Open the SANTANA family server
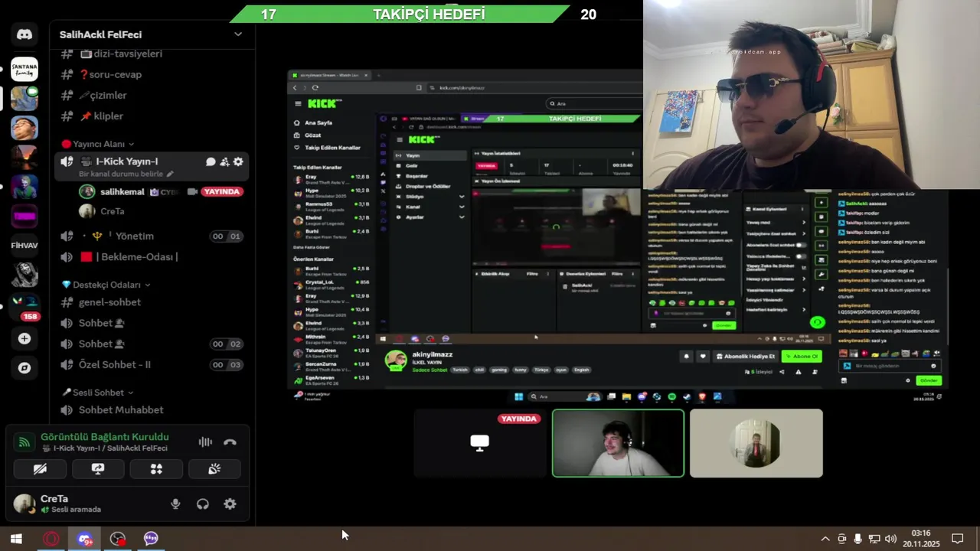This screenshot has width=980, height=551. (x=24, y=70)
